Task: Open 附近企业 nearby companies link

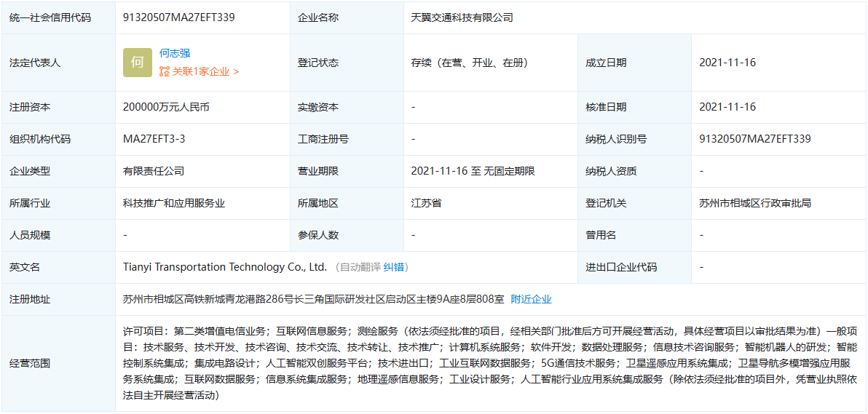Action: click(x=531, y=300)
